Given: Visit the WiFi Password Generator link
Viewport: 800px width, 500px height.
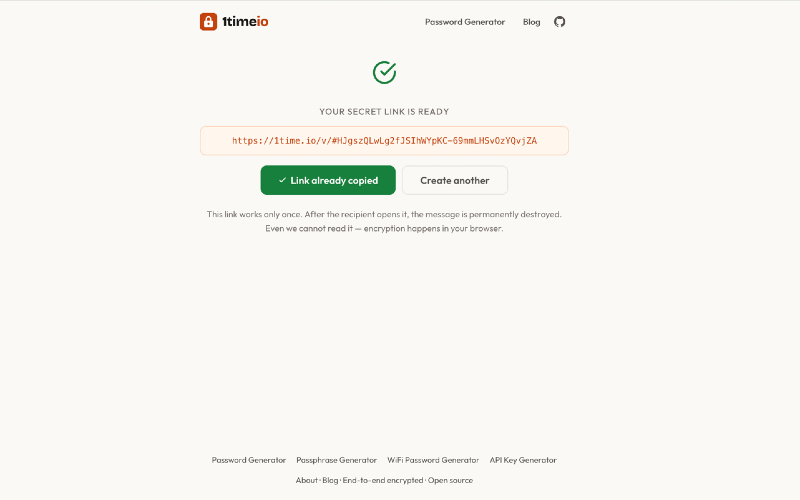Looking at the screenshot, I should pyautogui.click(x=433, y=460).
